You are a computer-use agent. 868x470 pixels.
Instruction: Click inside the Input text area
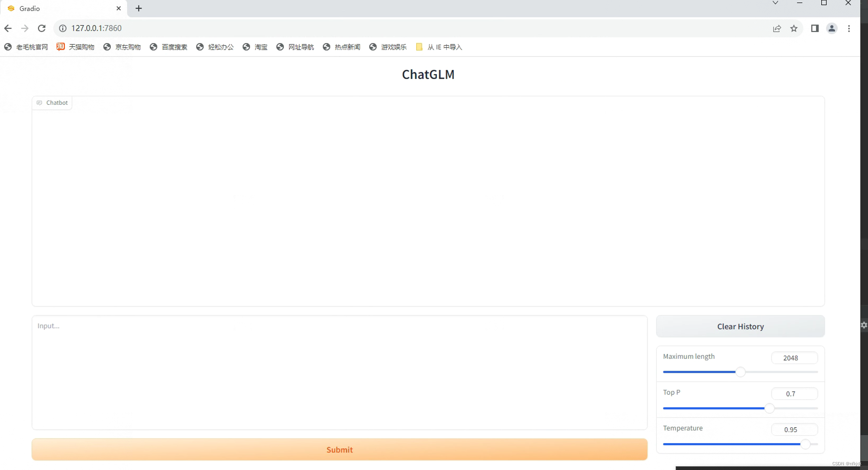pos(339,372)
